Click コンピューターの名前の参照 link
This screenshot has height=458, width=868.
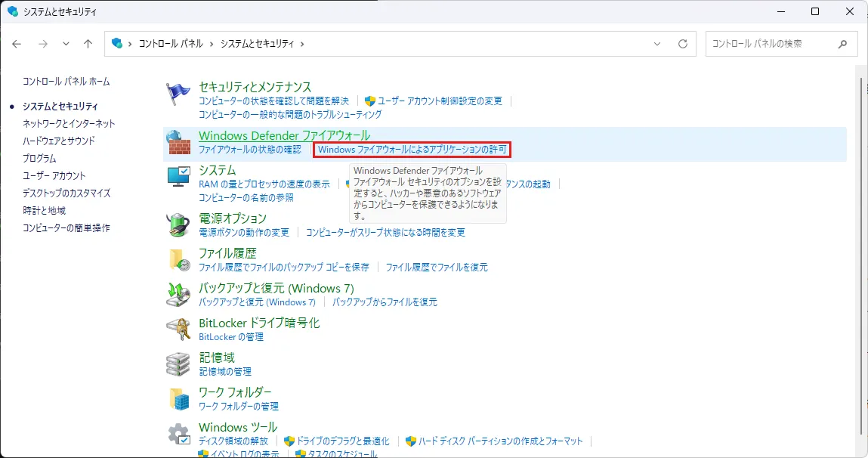pos(246,198)
